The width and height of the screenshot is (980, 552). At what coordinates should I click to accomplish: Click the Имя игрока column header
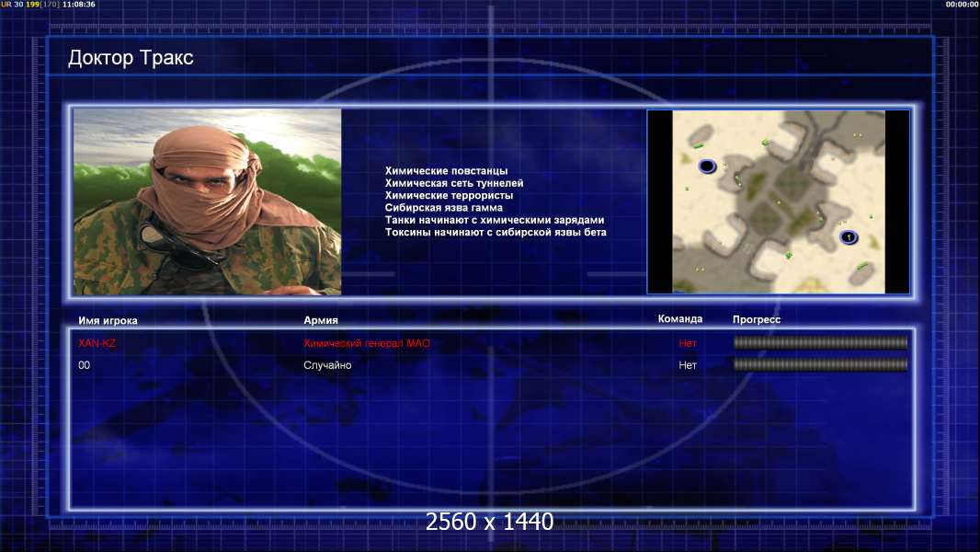point(108,321)
